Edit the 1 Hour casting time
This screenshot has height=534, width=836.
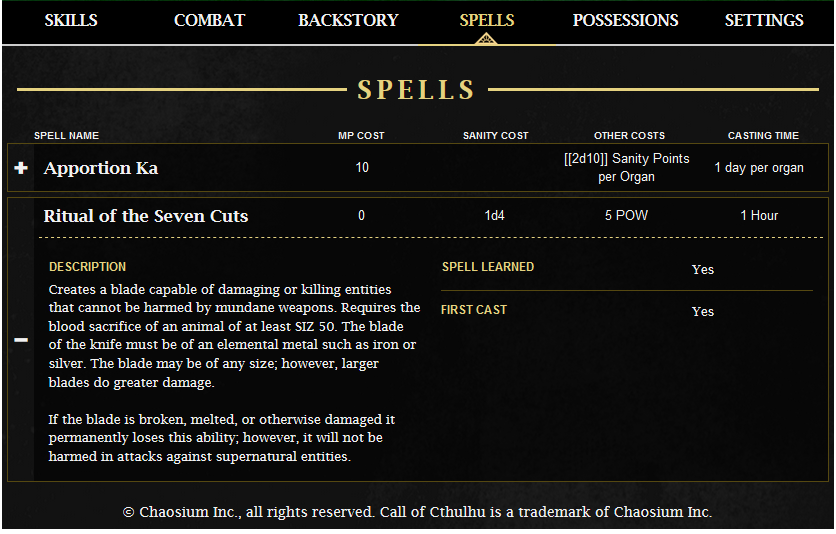point(759,216)
